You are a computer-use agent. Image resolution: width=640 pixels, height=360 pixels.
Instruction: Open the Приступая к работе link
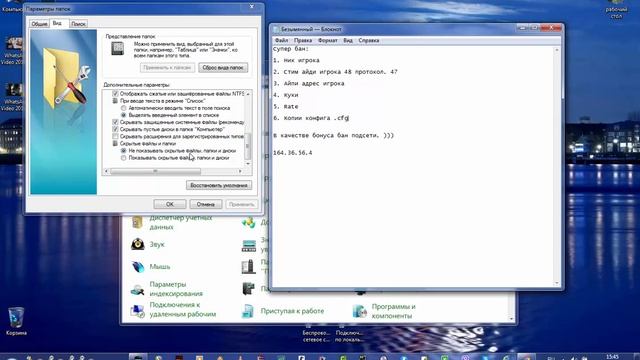(292, 311)
